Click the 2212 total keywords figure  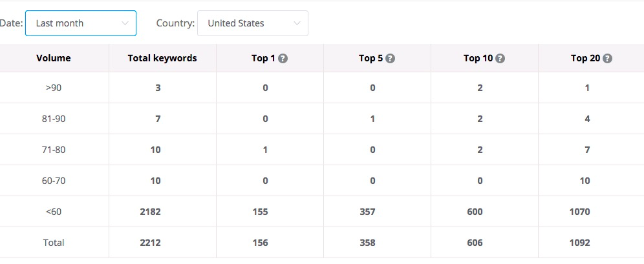point(150,243)
